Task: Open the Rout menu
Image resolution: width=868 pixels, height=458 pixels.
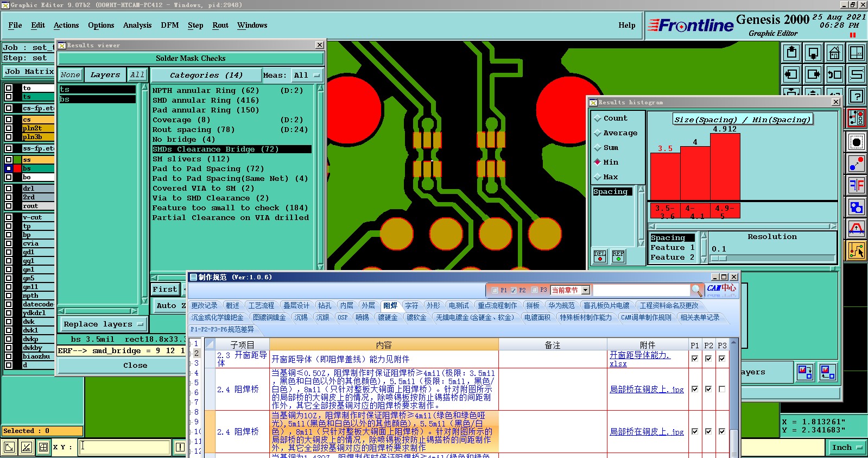Action: pos(220,25)
